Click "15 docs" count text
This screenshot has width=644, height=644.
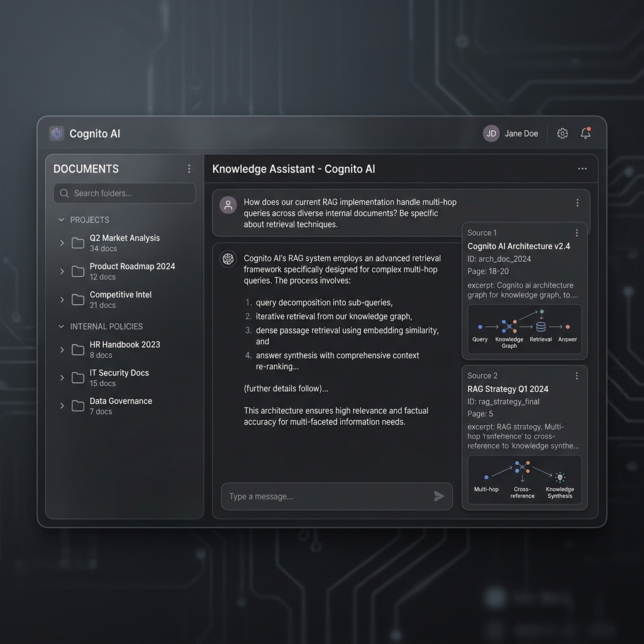click(x=103, y=383)
